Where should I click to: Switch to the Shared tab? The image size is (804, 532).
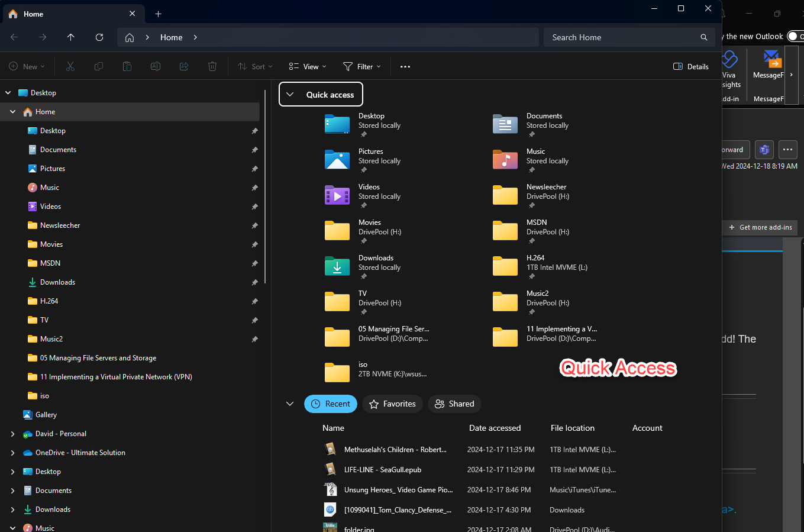click(454, 404)
